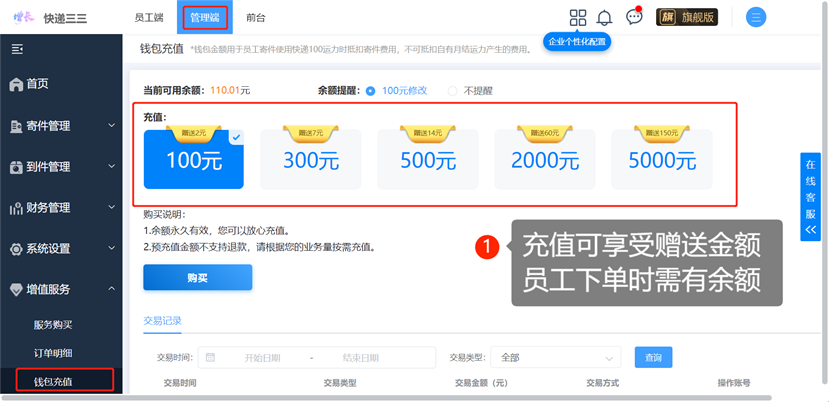Open the user avatar menu icon
This screenshot has width=829, height=402.
point(756,17)
